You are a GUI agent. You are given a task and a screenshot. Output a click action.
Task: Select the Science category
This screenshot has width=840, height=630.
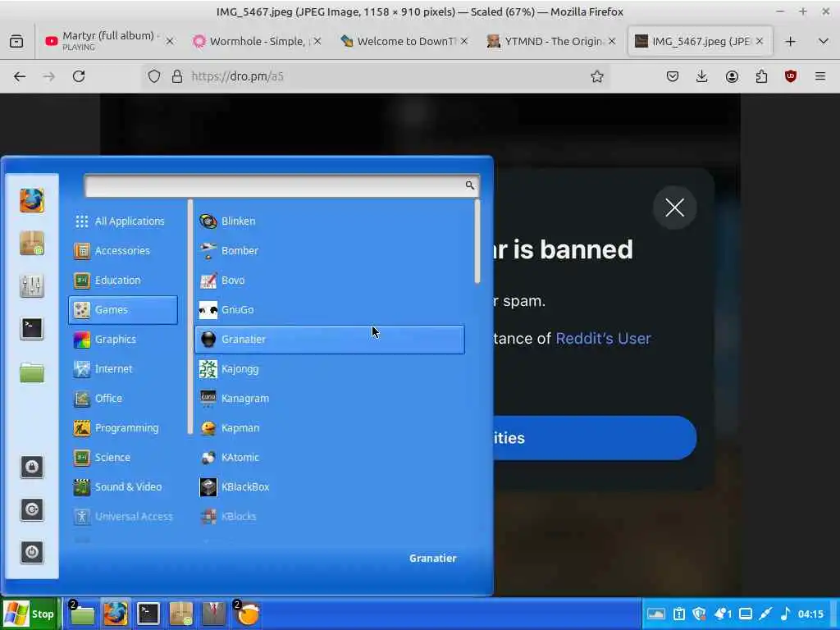pyautogui.click(x=123, y=457)
